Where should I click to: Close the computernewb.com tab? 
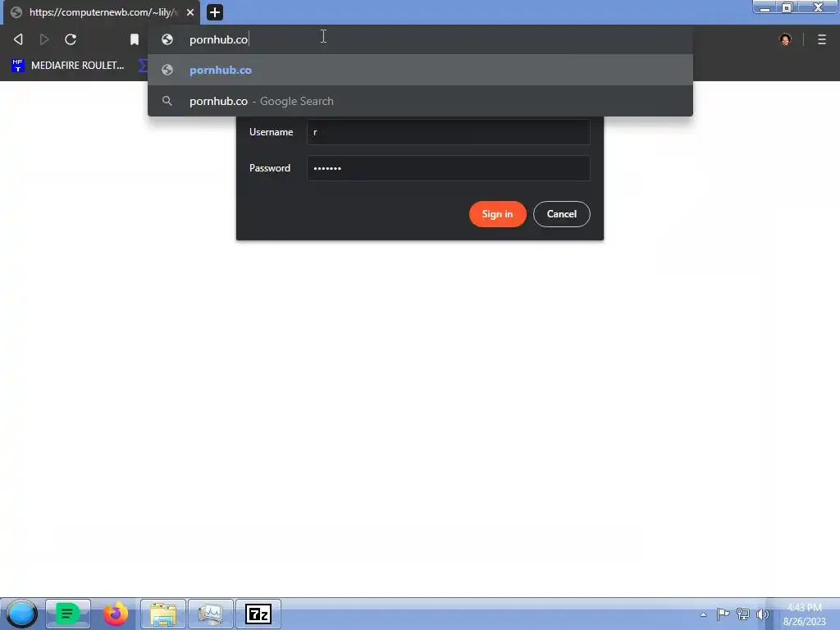click(x=190, y=11)
